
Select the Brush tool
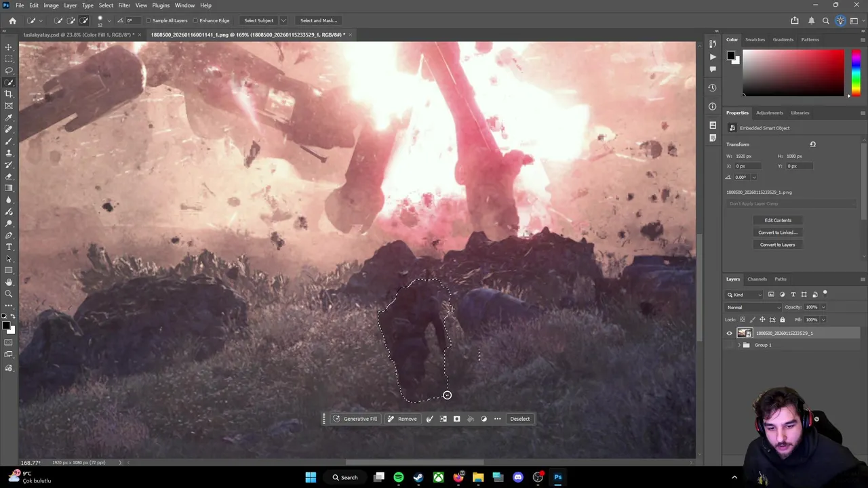click(9, 141)
